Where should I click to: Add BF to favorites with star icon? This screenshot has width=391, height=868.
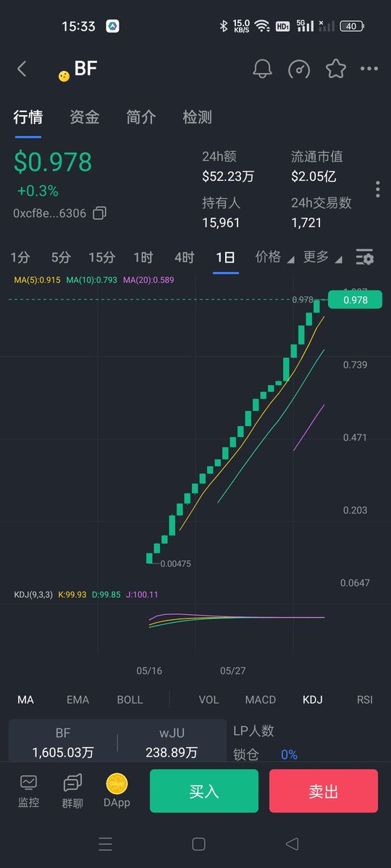coord(335,69)
